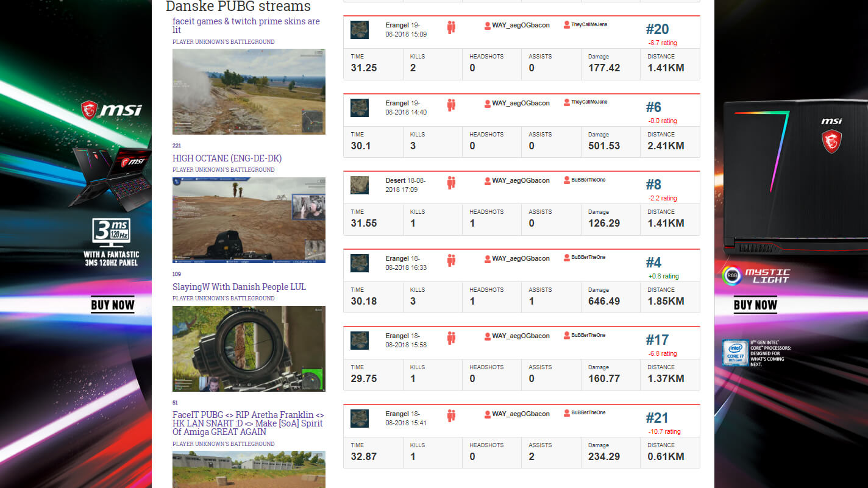Click the Erangel map icon for 18-08-2018 16:33 match

point(360,263)
